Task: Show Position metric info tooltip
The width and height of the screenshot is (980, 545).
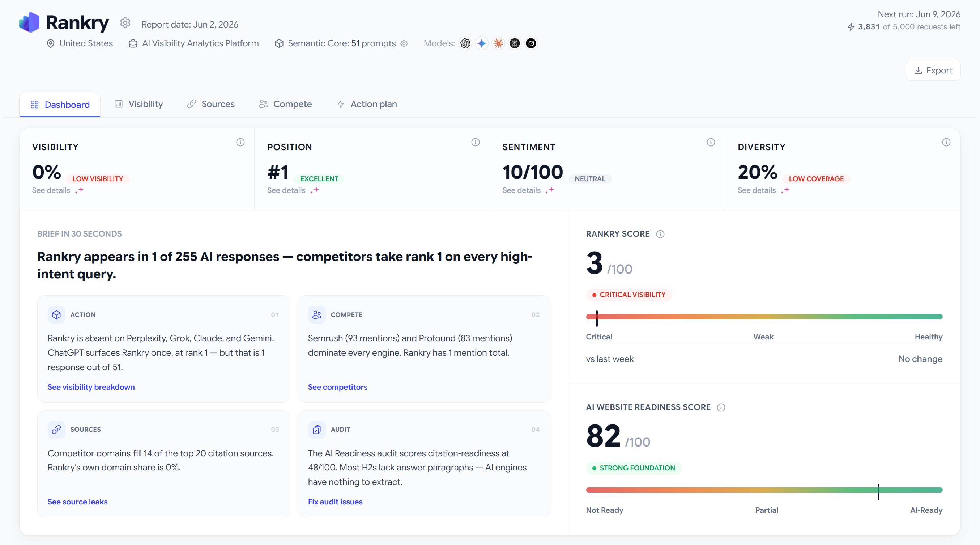Action: point(476,142)
